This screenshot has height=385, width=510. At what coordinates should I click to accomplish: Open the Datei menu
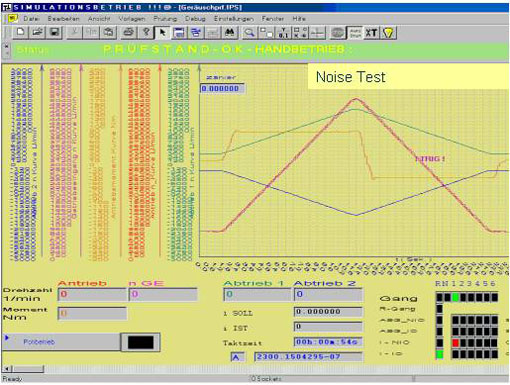(31, 19)
